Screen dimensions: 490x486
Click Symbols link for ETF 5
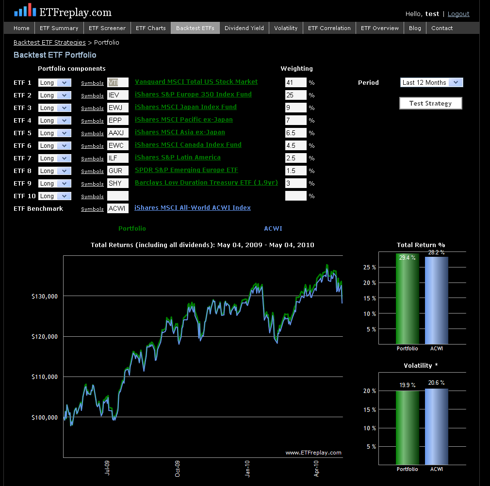[92, 133]
